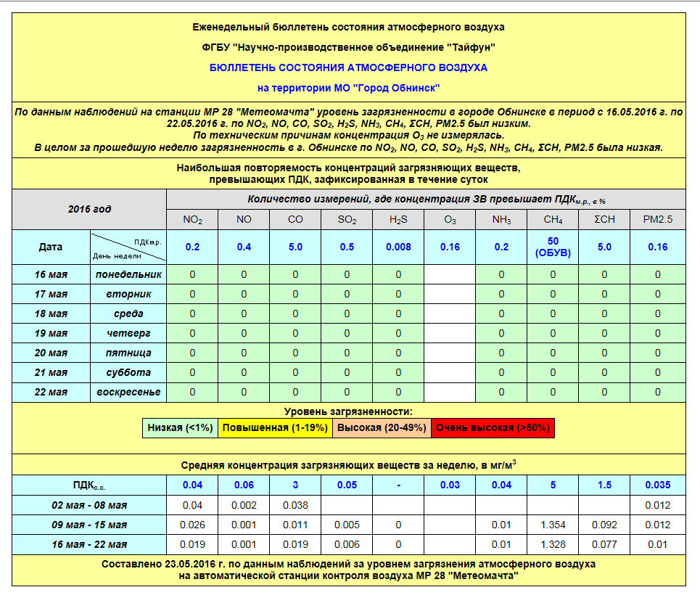Select the H2S column header cell
This screenshot has height=603, width=700.
(398, 220)
